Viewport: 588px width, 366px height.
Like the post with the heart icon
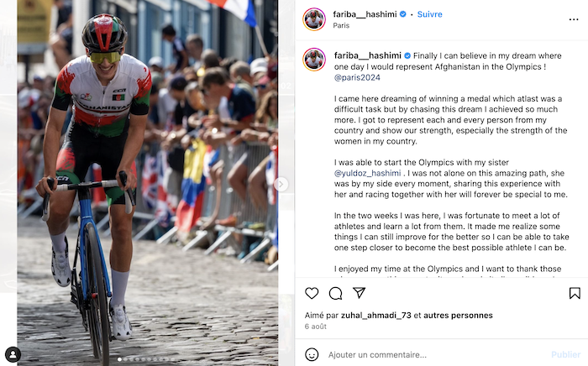pyautogui.click(x=312, y=293)
